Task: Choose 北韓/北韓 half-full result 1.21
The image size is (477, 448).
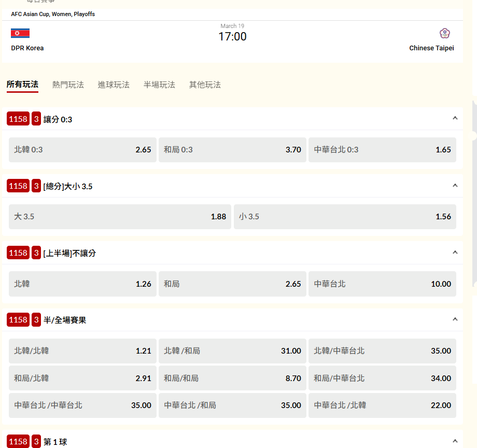Action: coord(82,351)
